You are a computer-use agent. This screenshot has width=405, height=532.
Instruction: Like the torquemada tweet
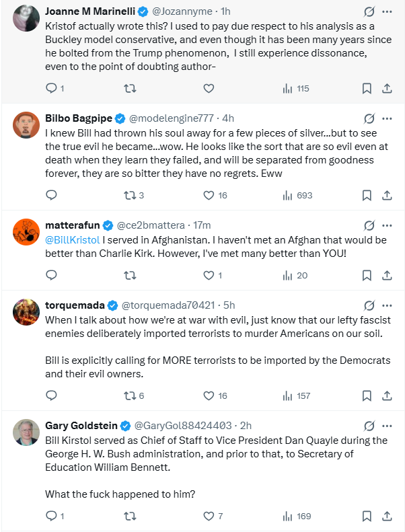209,395
